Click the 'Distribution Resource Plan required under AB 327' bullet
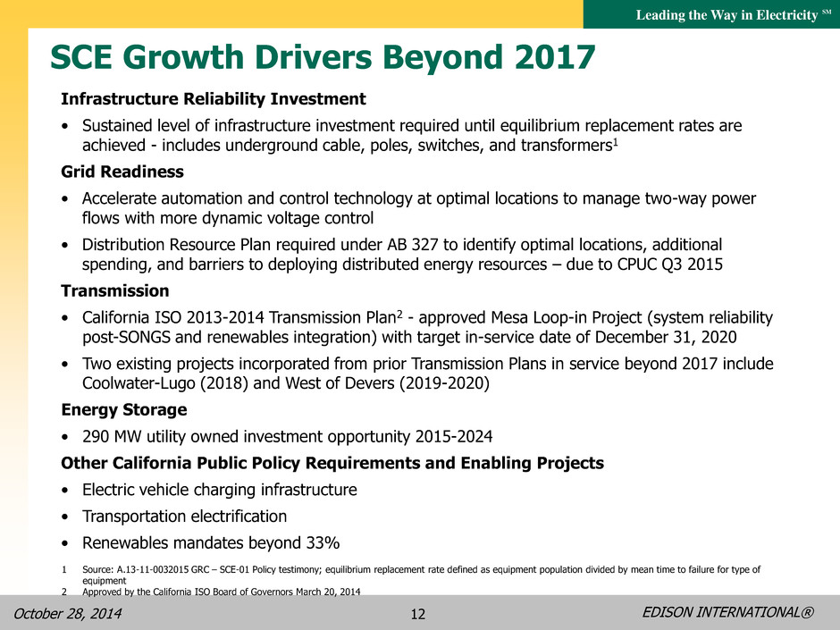The image size is (840, 630). point(402,245)
